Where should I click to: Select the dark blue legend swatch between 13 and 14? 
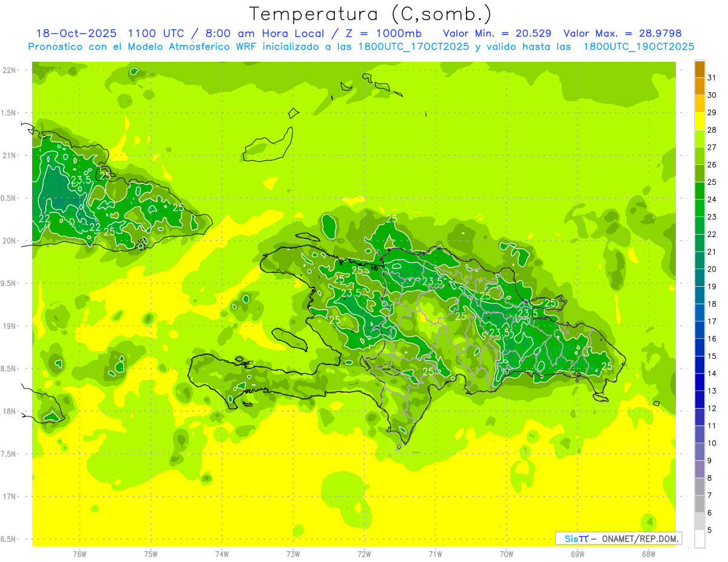pyautogui.click(x=699, y=382)
